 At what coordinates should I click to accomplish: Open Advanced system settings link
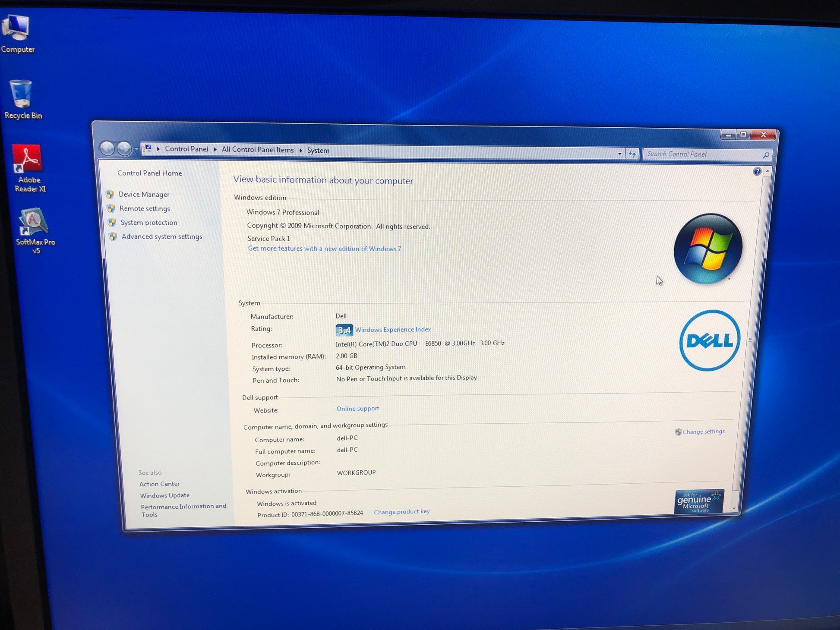pos(162,236)
